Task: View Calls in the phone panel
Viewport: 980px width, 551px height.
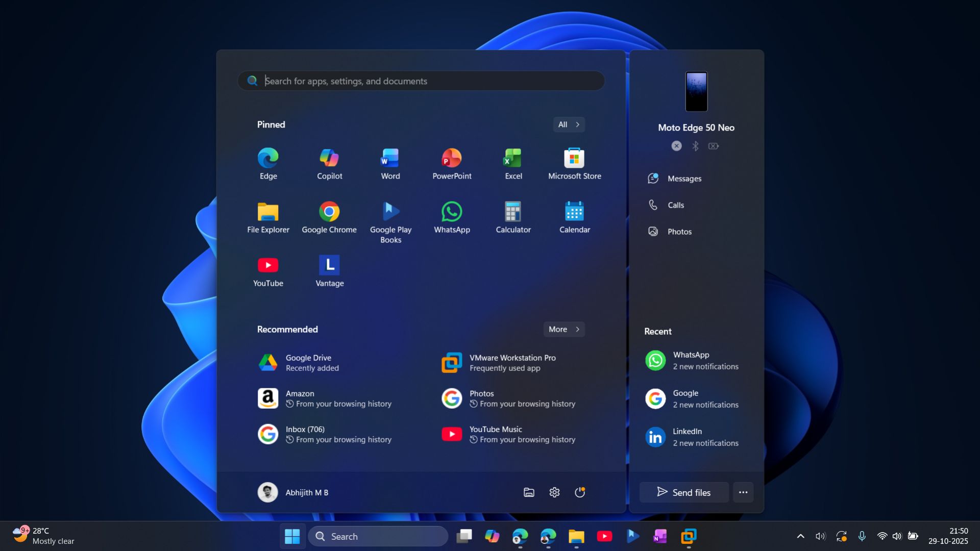Action: pos(675,205)
